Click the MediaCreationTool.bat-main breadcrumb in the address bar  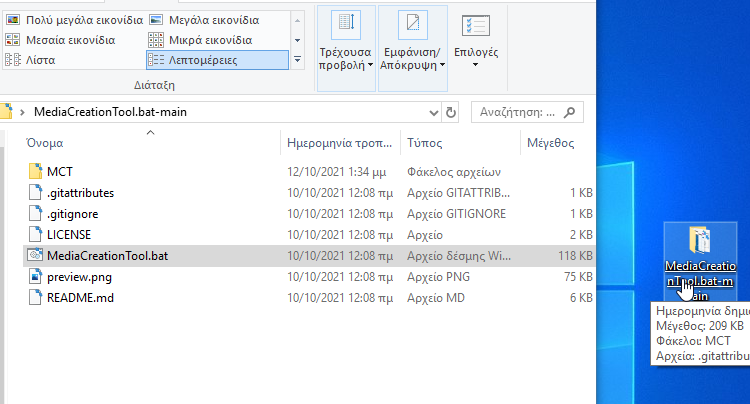(110, 112)
